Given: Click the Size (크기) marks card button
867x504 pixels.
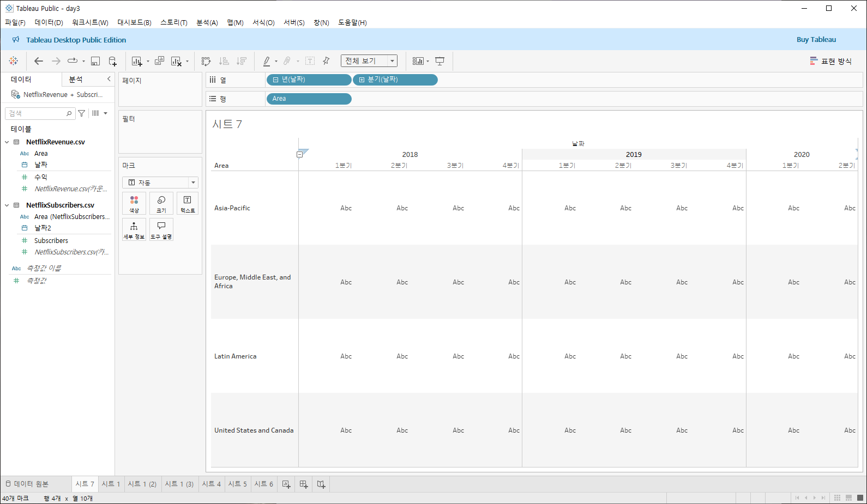Looking at the screenshot, I should (161, 203).
